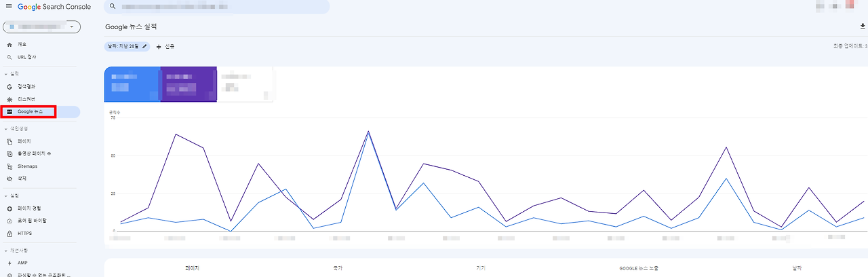Image resolution: width=868 pixels, height=277 pixels.
Task: Go to 검색결과 performance report
Action: [27, 87]
